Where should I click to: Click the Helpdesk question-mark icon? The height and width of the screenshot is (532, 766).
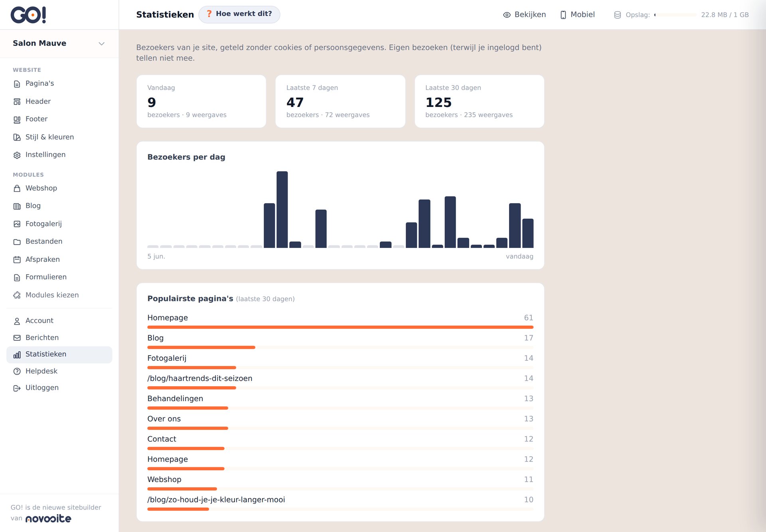[17, 371]
